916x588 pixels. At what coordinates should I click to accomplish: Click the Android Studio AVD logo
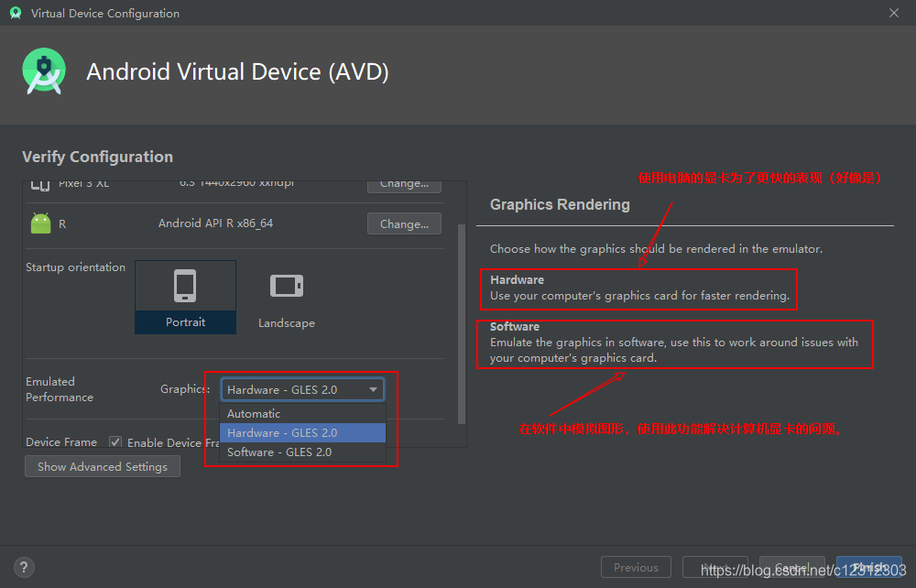point(44,71)
